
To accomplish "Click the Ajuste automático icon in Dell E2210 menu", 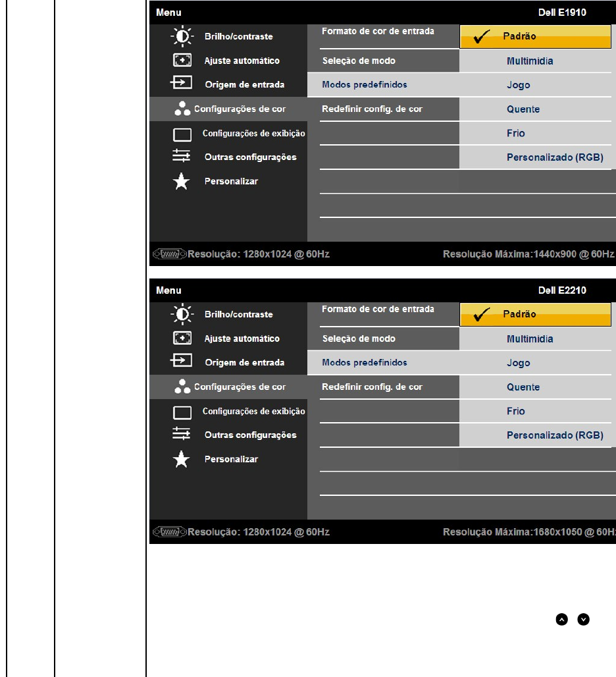I will pos(182,338).
